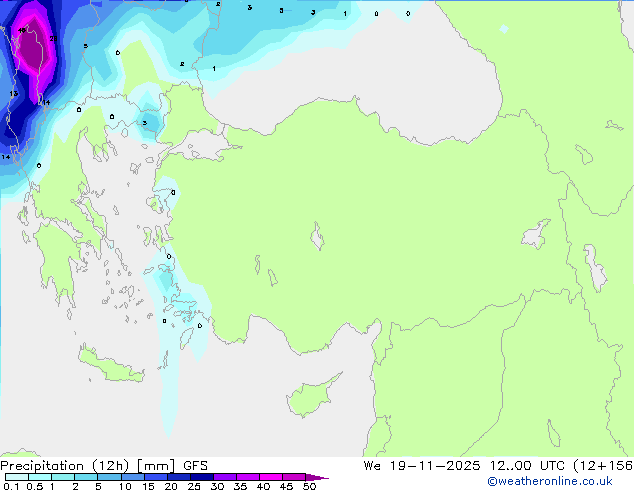Click the "GFS" model label
634x490 pixels.
click(195, 466)
